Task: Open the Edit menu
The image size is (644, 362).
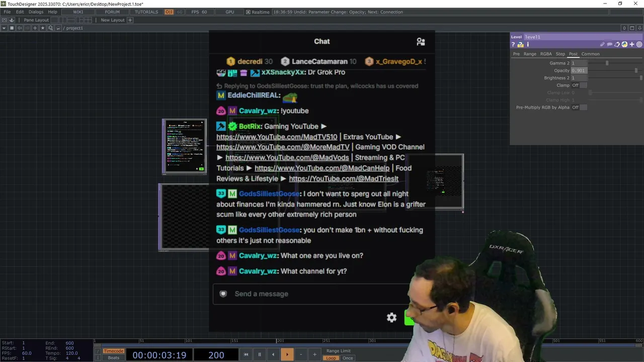Action: tap(20, 12)
